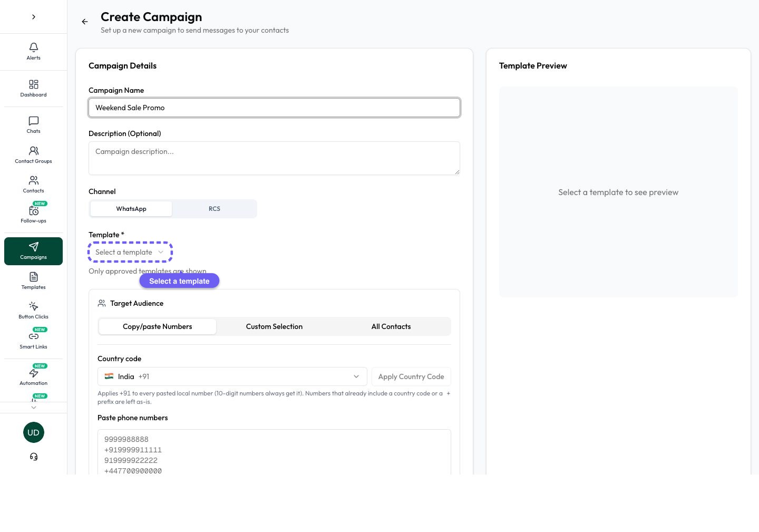Click the Create Campaign page title

(151, 17)
